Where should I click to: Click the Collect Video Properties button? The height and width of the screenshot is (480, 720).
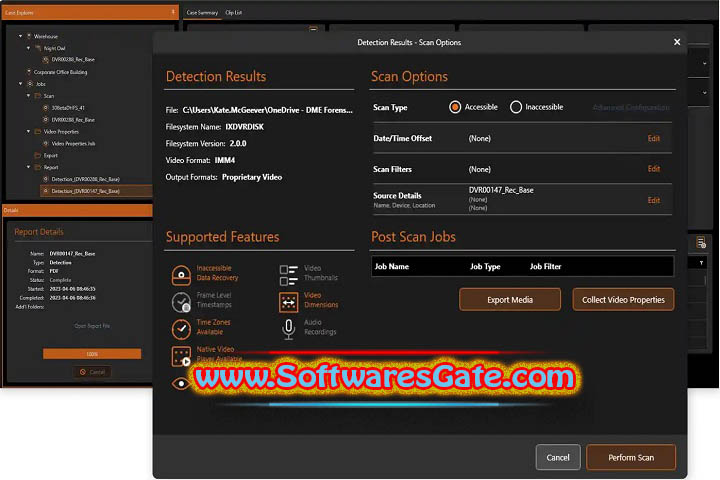[623, 299]
